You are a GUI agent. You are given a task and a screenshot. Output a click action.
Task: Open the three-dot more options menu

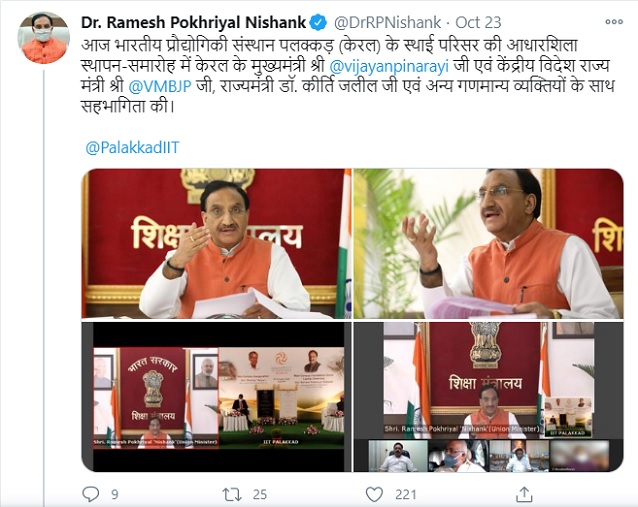coord(614,22)
